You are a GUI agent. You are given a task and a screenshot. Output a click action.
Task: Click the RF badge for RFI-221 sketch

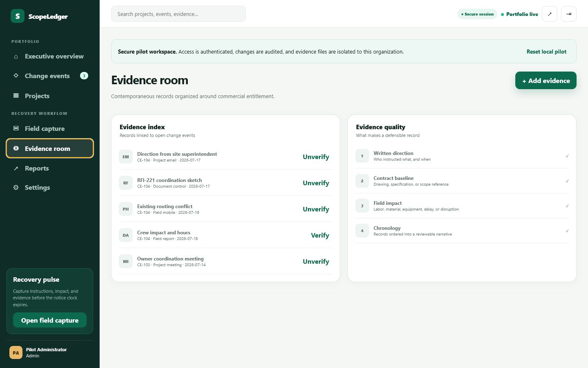(126, 183)
